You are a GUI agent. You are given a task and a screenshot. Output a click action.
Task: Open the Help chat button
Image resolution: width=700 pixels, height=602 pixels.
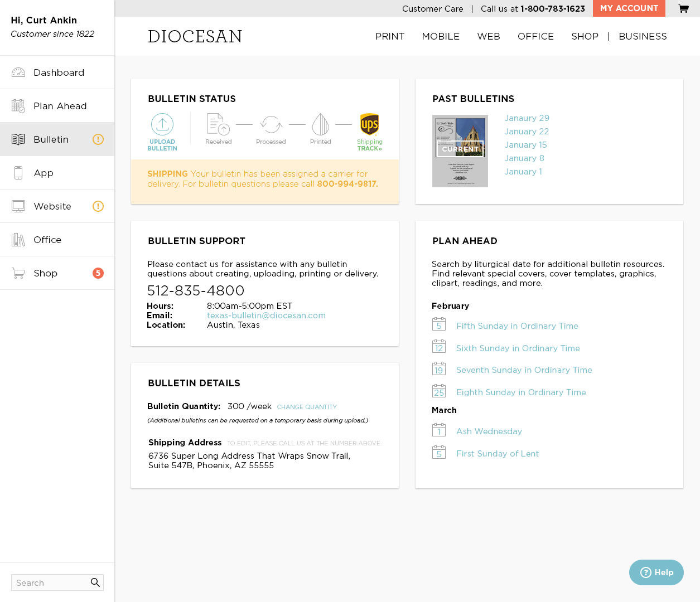(x=656, y=572)
